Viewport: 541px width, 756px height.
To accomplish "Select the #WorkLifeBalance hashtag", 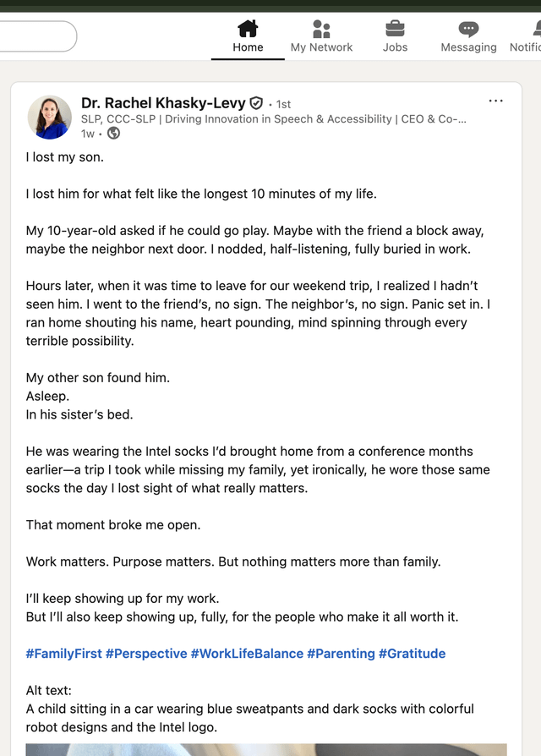I will [247, 654].
